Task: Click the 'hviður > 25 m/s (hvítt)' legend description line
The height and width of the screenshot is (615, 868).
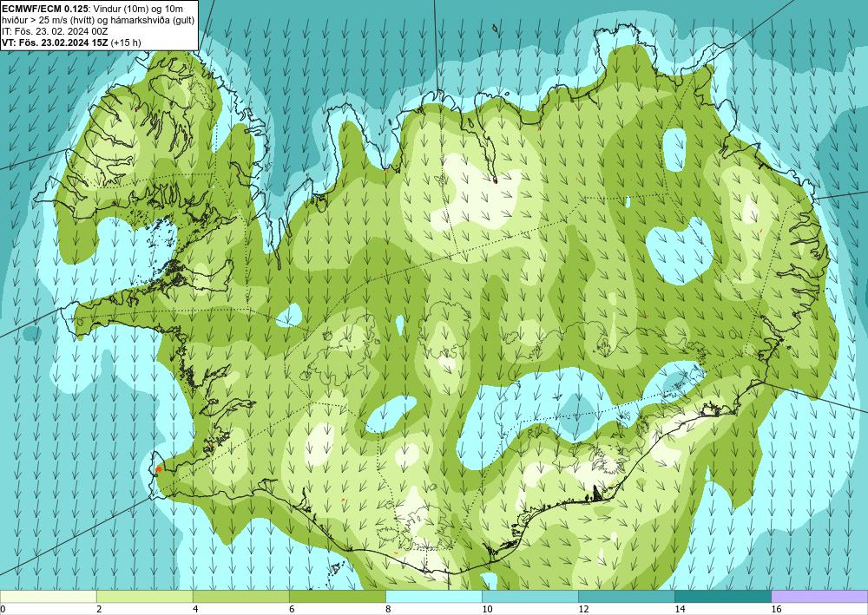Action: [x=98, y=20]
